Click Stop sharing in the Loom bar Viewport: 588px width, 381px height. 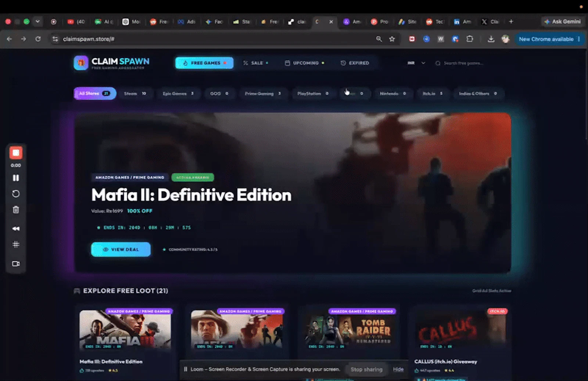(366, 370)
